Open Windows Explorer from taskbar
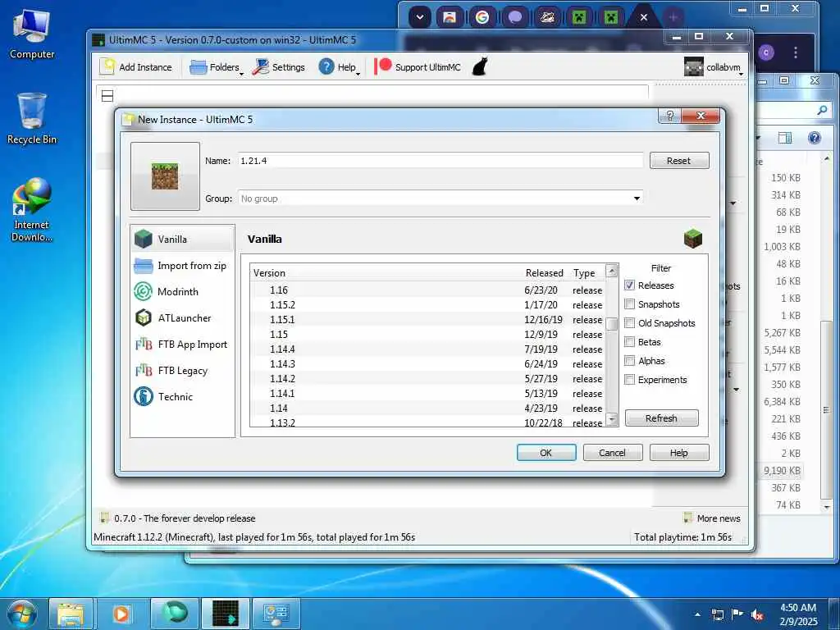The height and width of the screenshot is (630, 840). 71,614
